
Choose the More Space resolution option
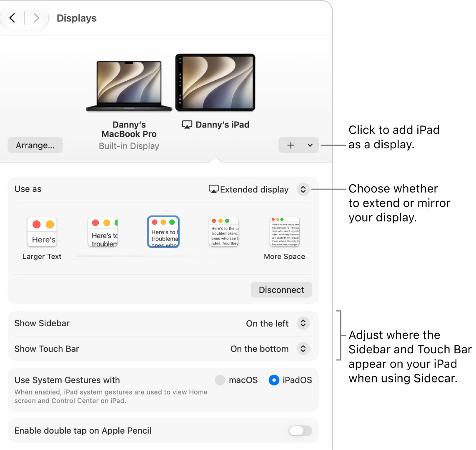click(284, 232)
